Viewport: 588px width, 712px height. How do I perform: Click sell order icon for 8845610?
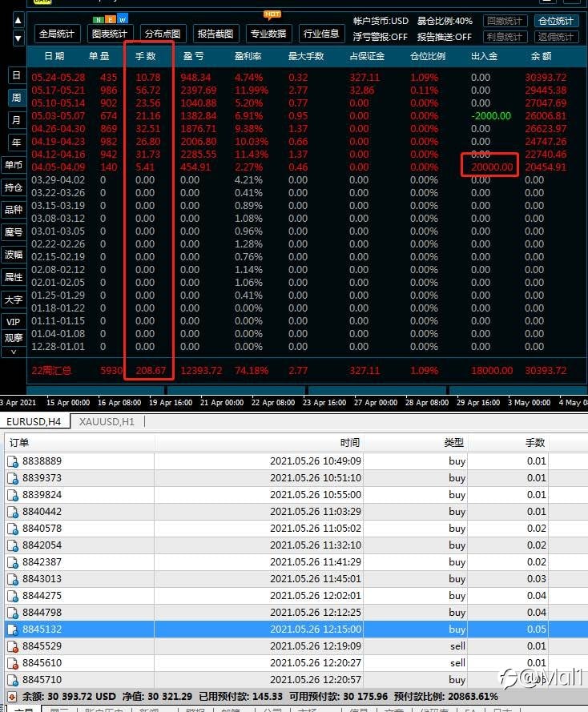[13, 663]
